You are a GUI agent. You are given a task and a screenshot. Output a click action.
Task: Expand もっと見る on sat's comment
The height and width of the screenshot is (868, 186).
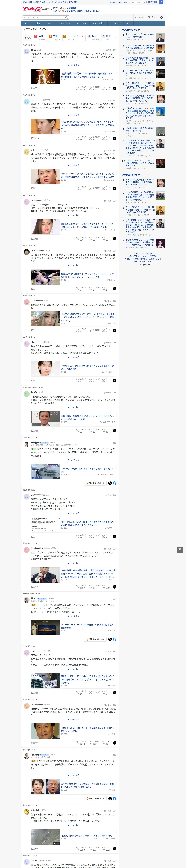point(73,165)
